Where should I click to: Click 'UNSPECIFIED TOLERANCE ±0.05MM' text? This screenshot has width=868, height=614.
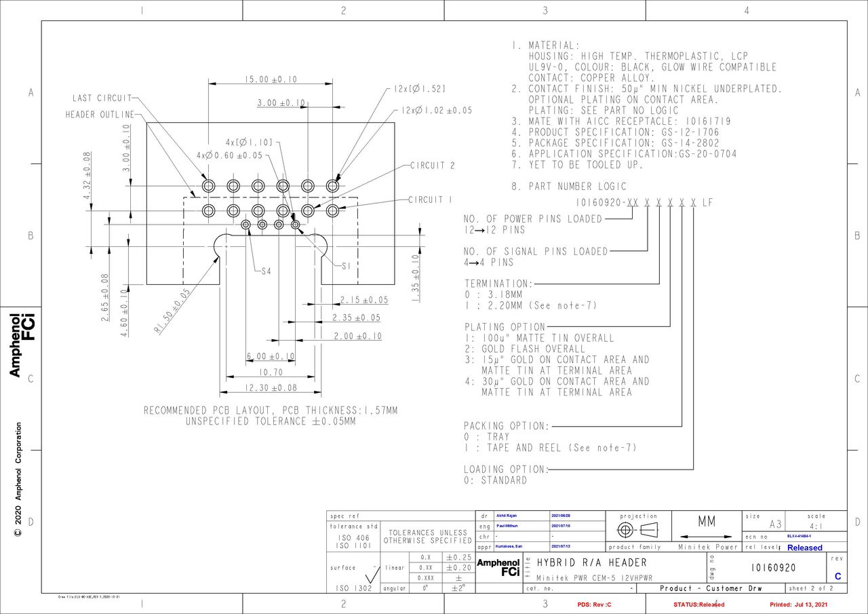click(271, 421)
